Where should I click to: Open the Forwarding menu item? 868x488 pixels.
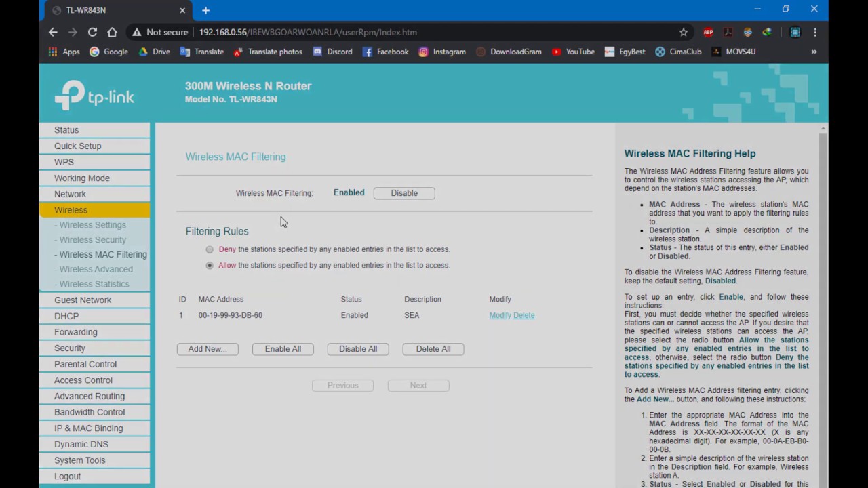click(94, 332)
